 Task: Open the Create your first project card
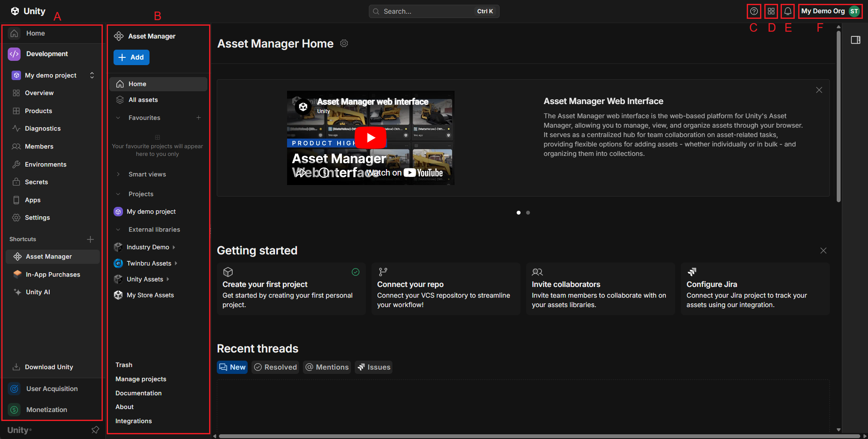[x=291, y=289]
